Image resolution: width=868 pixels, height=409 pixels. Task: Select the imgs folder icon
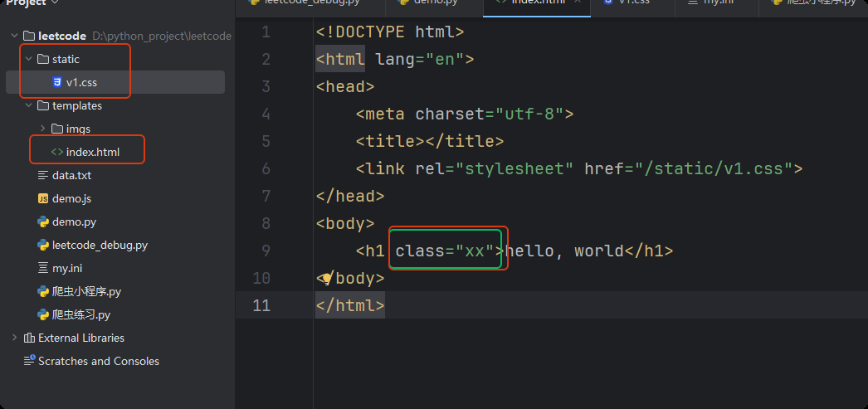tap(57, 129)
